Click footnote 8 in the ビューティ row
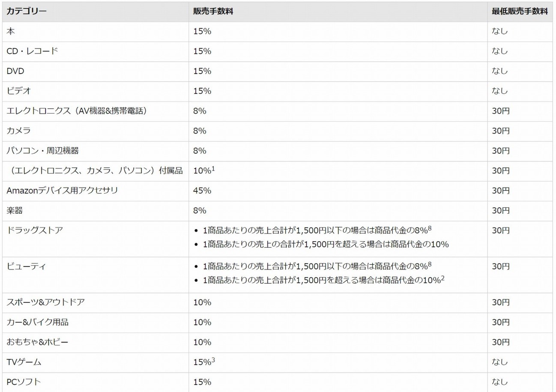556x392 pixels. (x=429, y=264)
